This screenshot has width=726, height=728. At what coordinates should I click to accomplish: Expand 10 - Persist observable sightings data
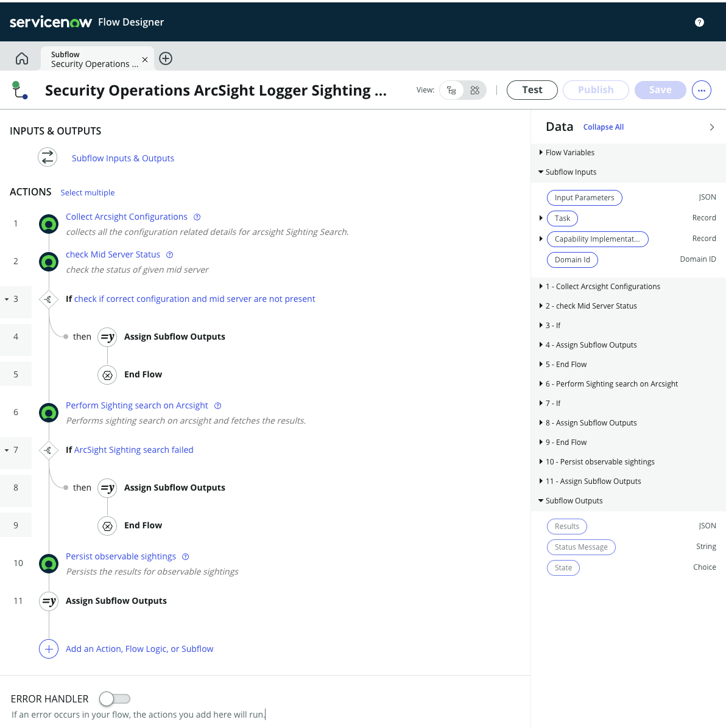(541, 462)
